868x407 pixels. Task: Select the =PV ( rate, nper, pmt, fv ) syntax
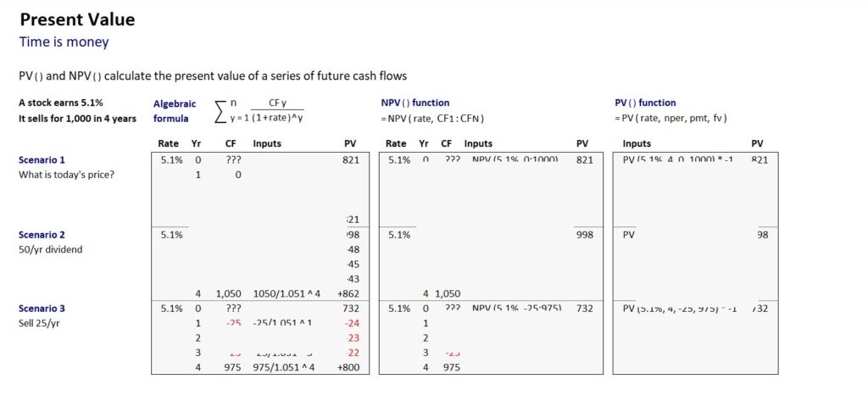(x=670, y=118)
